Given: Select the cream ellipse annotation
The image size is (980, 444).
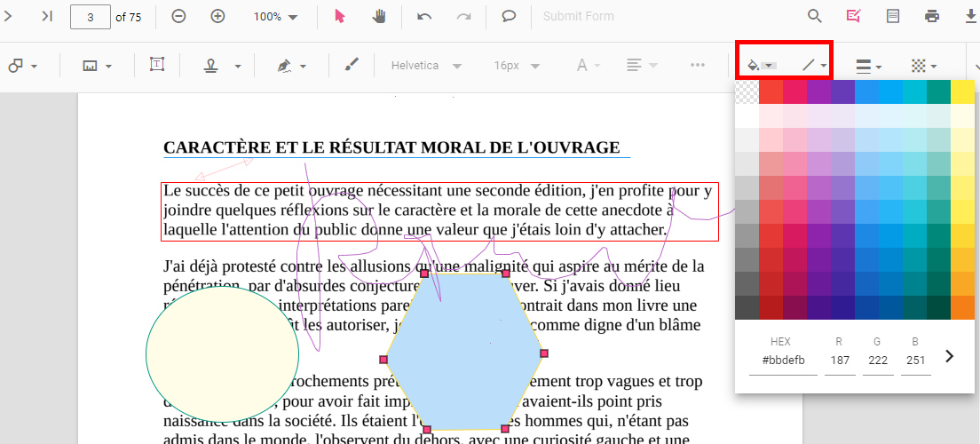Looking at the screenshot, I should pyautogui.click(x=223, y=354).
